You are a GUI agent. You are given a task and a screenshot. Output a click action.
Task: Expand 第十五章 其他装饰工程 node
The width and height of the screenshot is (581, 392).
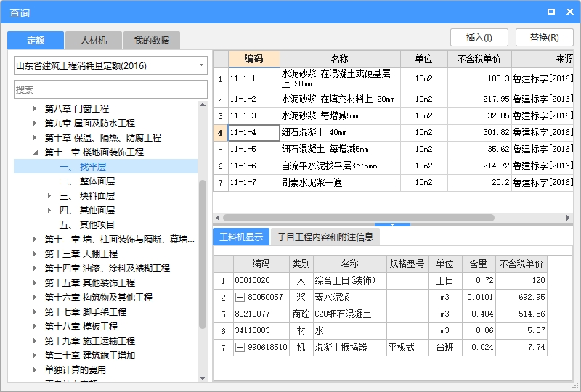[x=35, y=282]
